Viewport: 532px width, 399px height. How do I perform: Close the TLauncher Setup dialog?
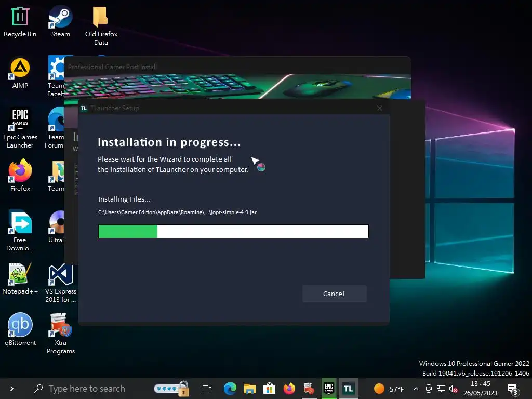tap(380, 108)
